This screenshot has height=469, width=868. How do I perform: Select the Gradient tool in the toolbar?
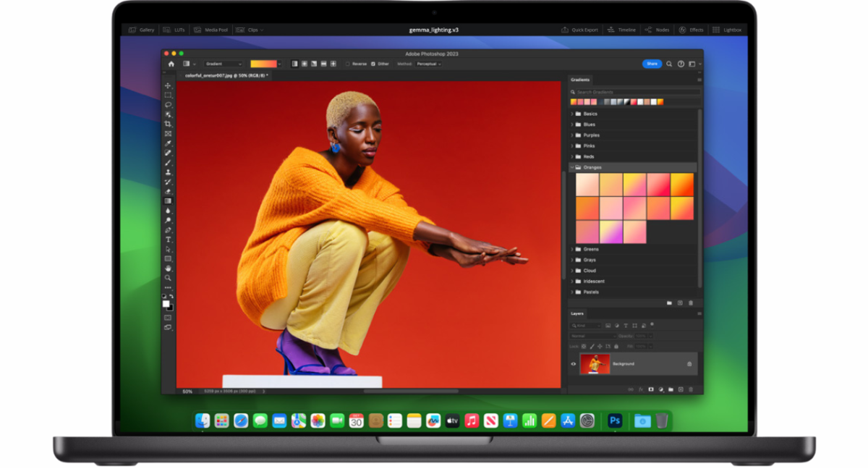[x=168, y=201]
